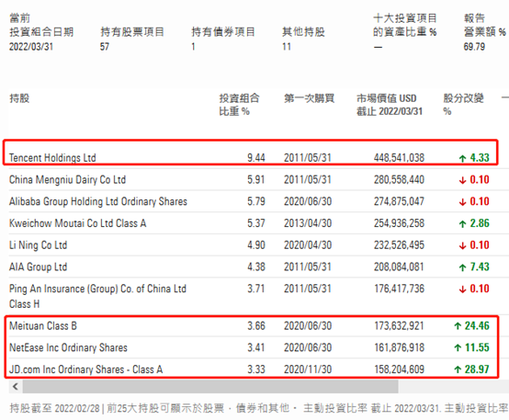Click the red down arrow in Alibaba row
This screenshot has height=420, width=509.
[462, 202]
